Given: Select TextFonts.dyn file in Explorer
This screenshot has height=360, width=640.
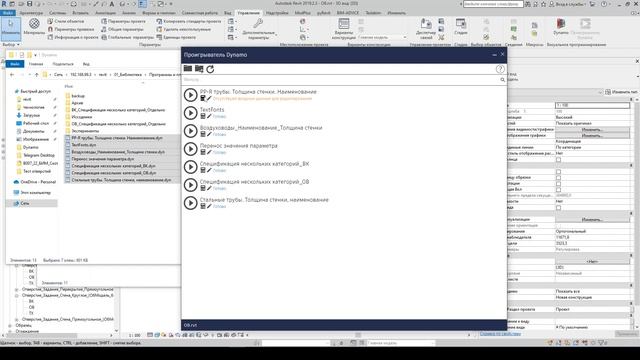Looking at the screenshot, I should 84,145.
